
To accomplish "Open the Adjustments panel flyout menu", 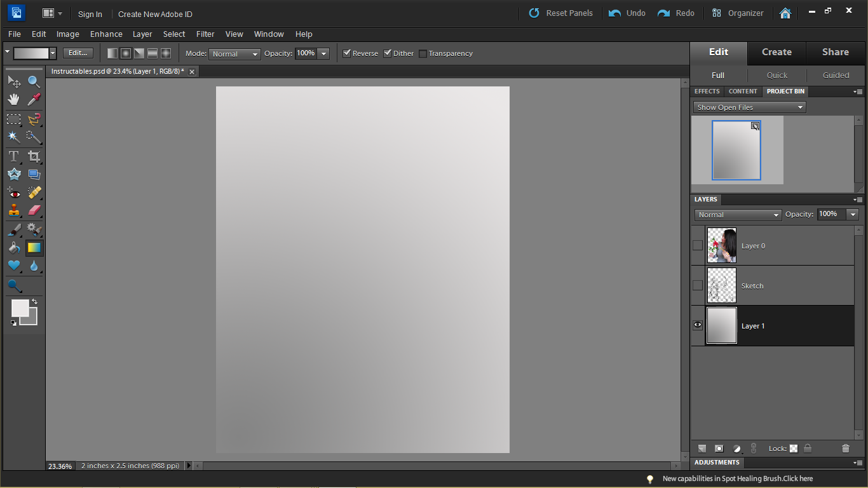I will point(858,463).
